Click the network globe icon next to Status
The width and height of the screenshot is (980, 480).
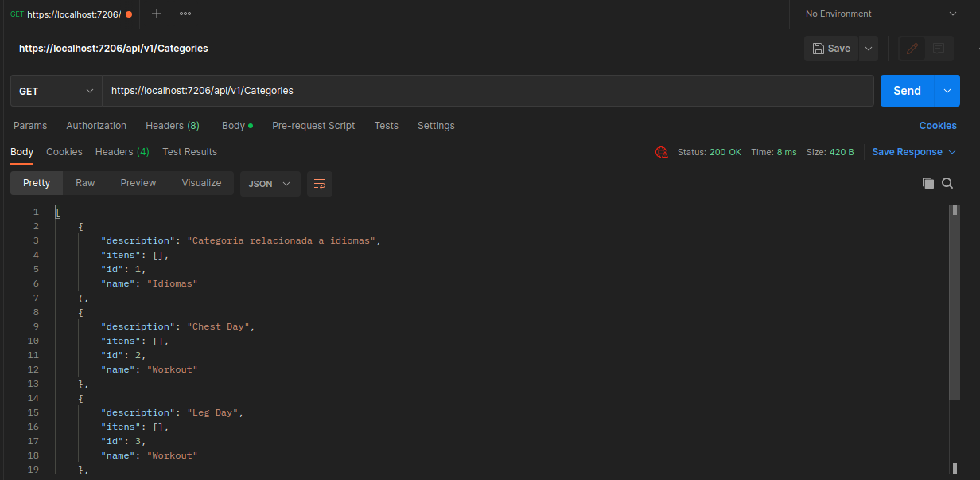click(x=661, y=152)
